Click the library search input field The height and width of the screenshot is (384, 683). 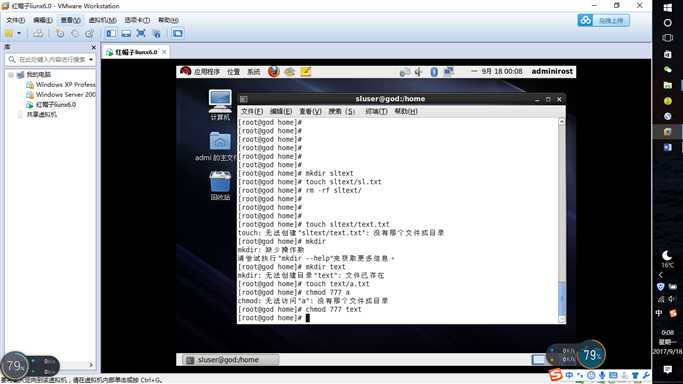click(x=51, y=59)
